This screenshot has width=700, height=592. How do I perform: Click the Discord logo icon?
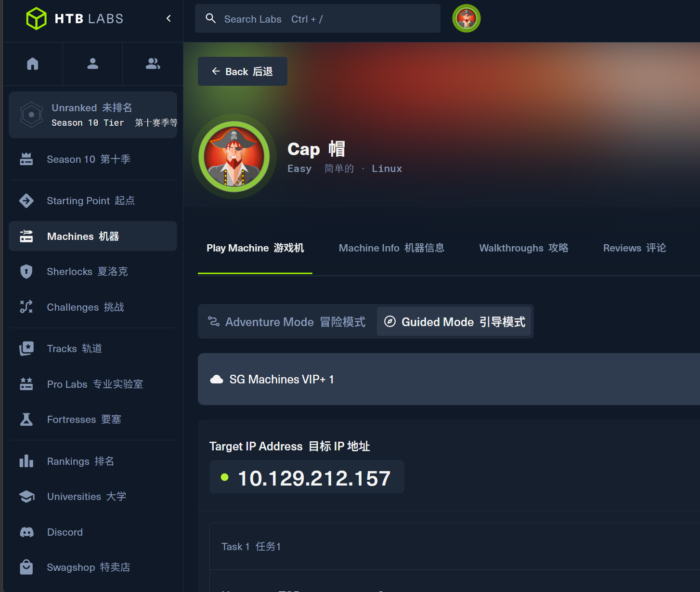coord(26,532)
